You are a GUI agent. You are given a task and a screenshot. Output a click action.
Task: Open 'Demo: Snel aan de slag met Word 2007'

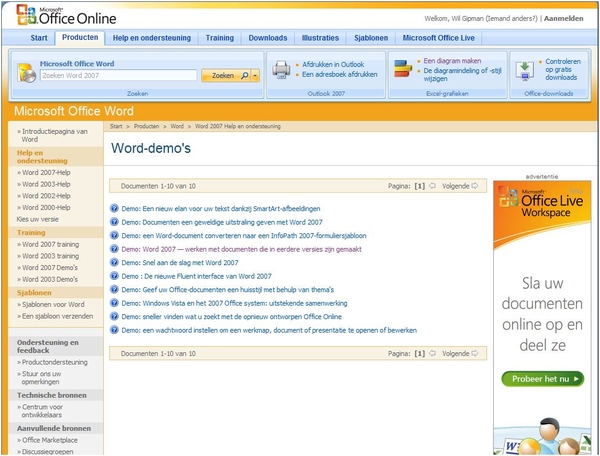pos(180,262)
